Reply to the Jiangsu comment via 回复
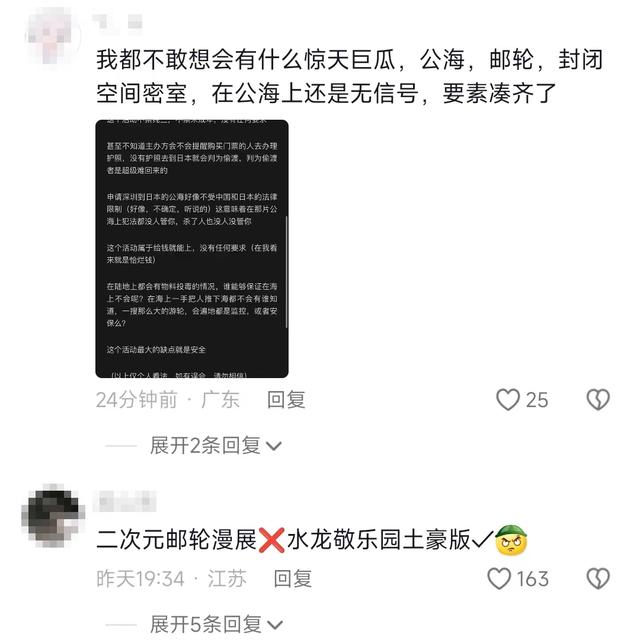640x643 pixels. (x=292, y=579)
